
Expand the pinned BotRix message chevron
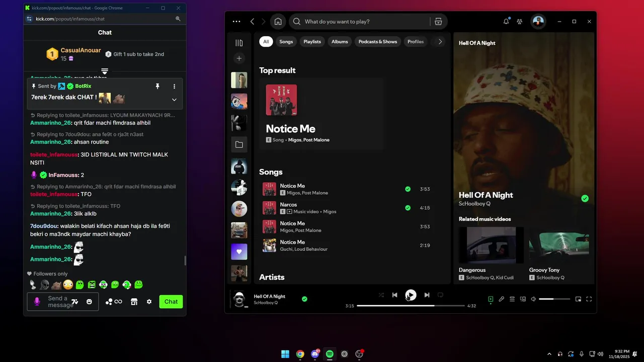[174, 100]
